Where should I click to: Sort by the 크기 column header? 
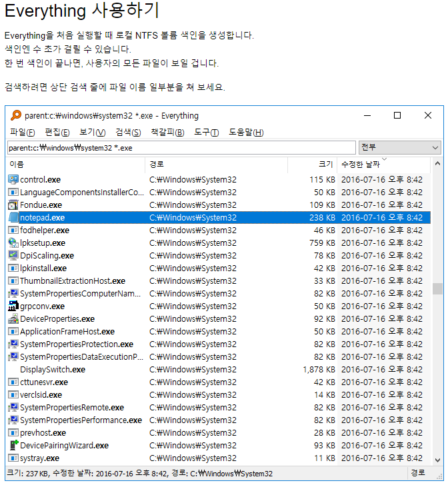313,165
